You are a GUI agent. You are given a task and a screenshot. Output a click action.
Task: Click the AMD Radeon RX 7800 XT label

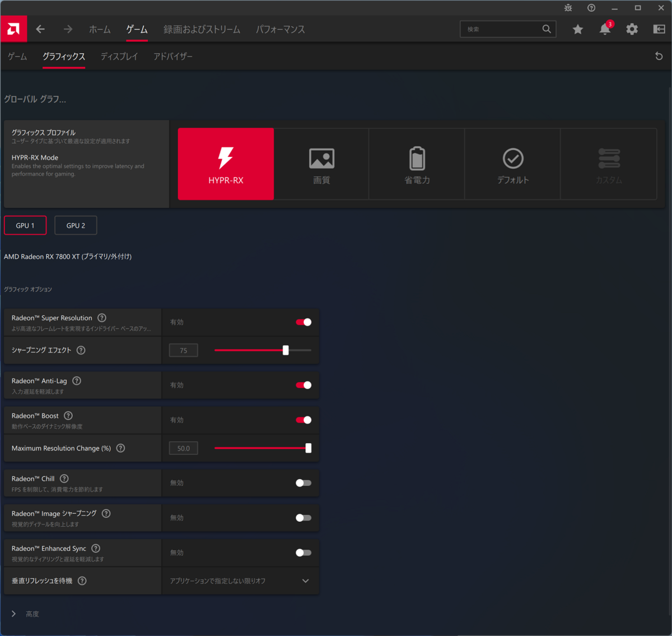tap(68, 257)
